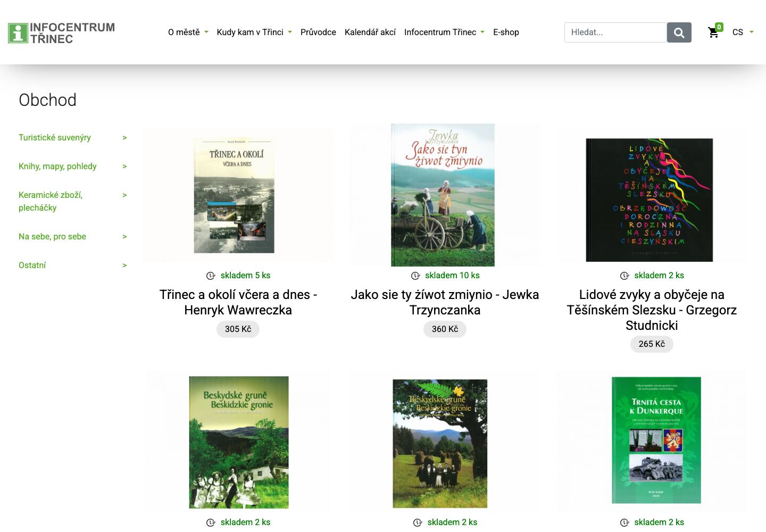Image resolution: width=766 pixels, height=532 pixels.
Task: Go to the 'E-shop' menu item
Action: 506,32
